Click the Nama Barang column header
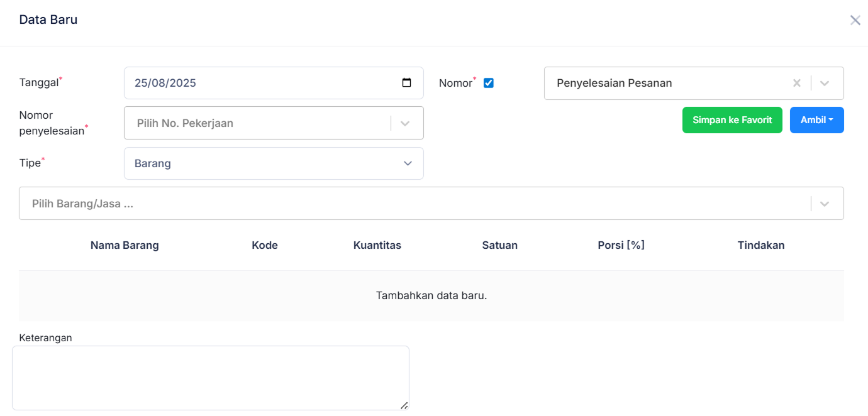868x416 pixels. [125, 245]
